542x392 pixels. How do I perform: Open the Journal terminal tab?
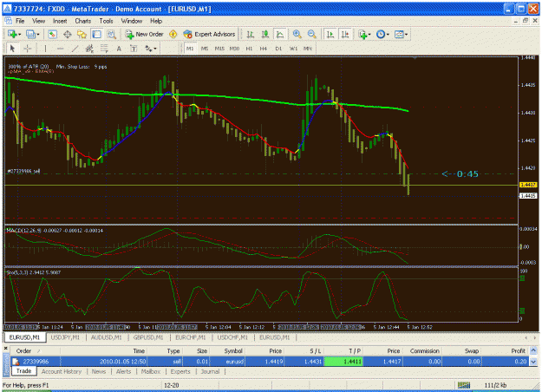(x=210, y=371)
